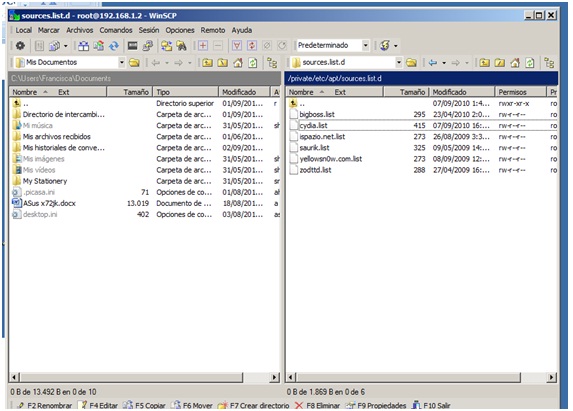Select the zodttd.list file
The height and width of the screenshot is (411, 573).
[315, 170]
